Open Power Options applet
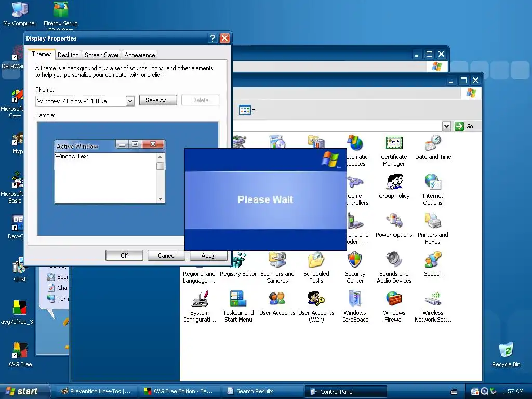 point(394,225)
